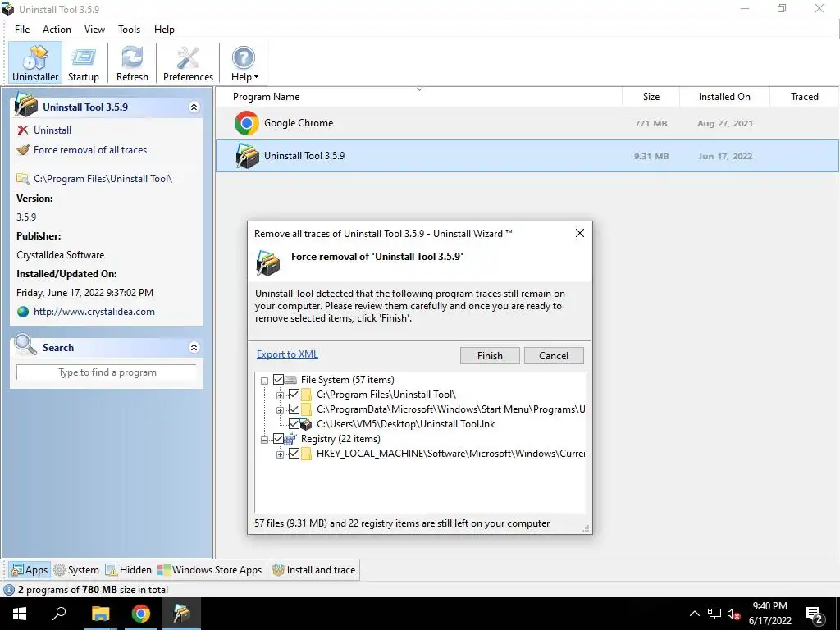Sort by Size column header
Viewport: 840px width, 630px height.
coord(651,97)
